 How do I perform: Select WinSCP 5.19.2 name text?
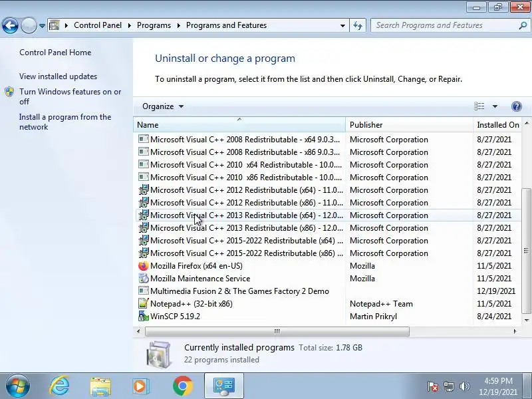(x=175, y=317)
